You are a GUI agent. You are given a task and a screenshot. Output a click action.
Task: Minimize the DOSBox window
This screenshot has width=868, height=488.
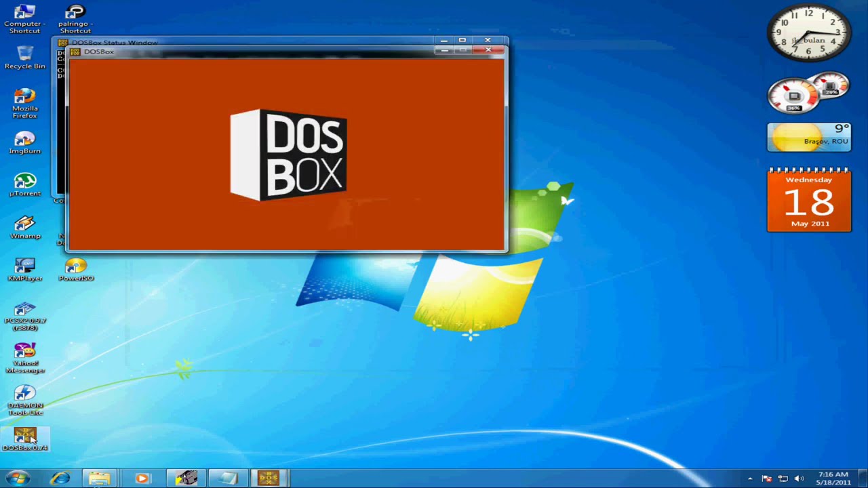[444, 50]
